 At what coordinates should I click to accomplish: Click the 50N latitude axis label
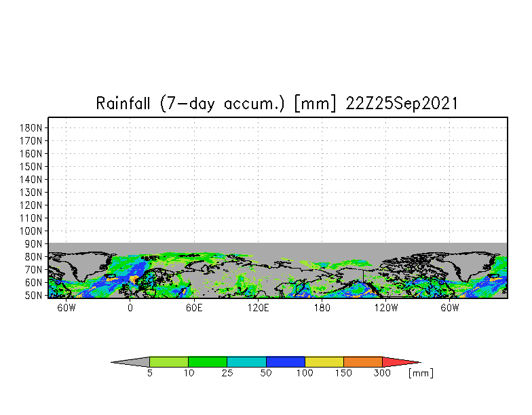point(33,296)
